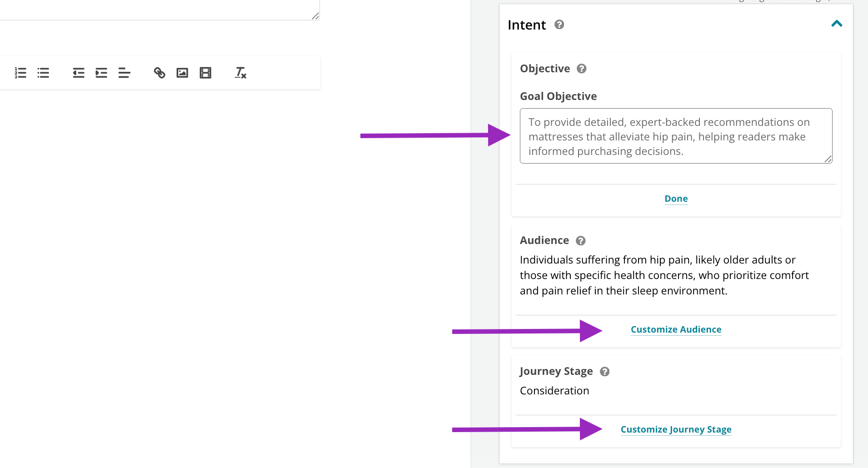
Task: Insert an image
Action: pos(182,73)
